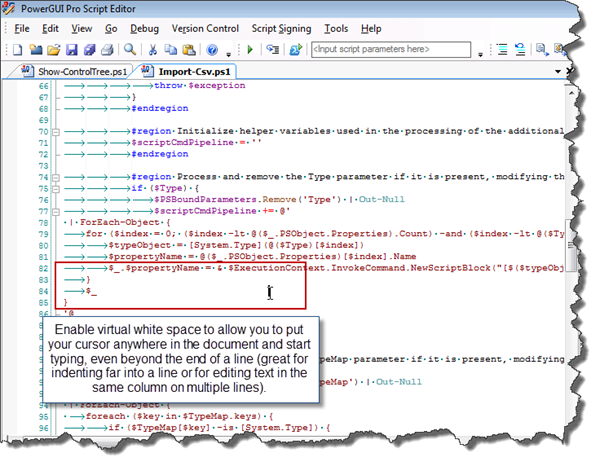Viewport: 600px width, 466px height.
Task: Click '$scriptCmdPipeline = ''' on line 71
Action: [x=197, y=142]
